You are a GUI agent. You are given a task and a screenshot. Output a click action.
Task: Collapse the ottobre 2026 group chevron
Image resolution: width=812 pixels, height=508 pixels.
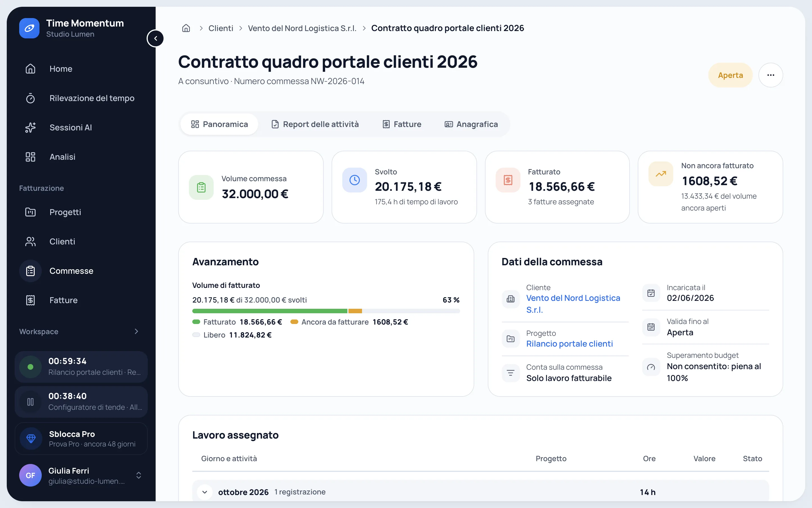click(205, 492)
